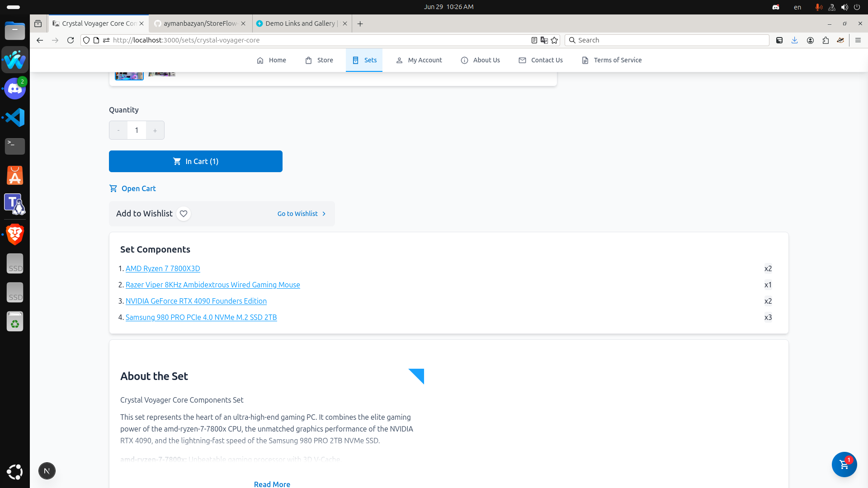Screen dimensions: 868x488
Task: Go to Wishlist link
Action: (x=302, y=214)
